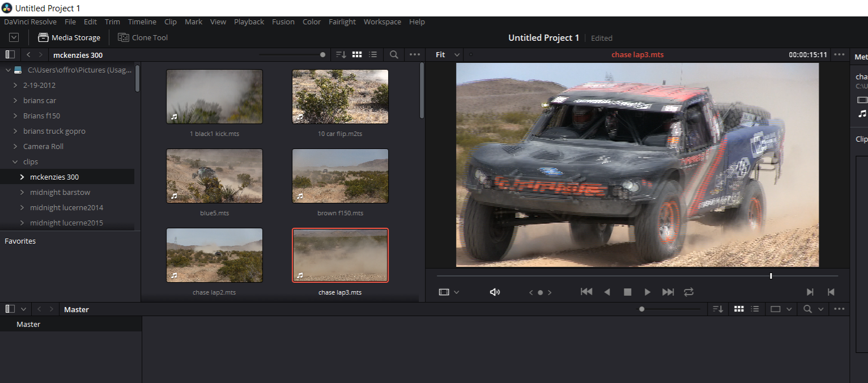868x383 pixels.
Task: Select the chase lap2.mts clip thumbnail
Action: pyautogui.click(x=214, y=255)
